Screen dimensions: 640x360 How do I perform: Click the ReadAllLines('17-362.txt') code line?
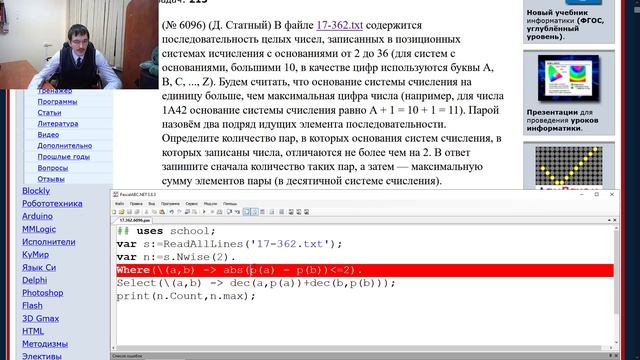tap(229, 244)
